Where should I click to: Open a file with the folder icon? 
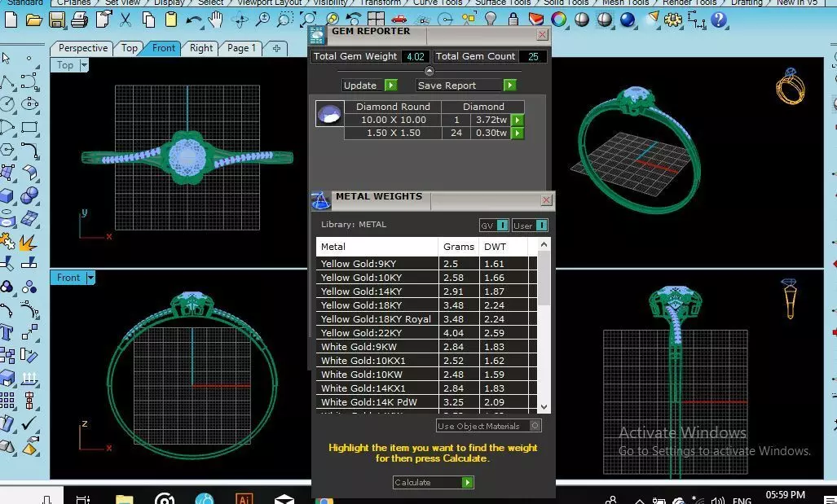click(33, 20)
